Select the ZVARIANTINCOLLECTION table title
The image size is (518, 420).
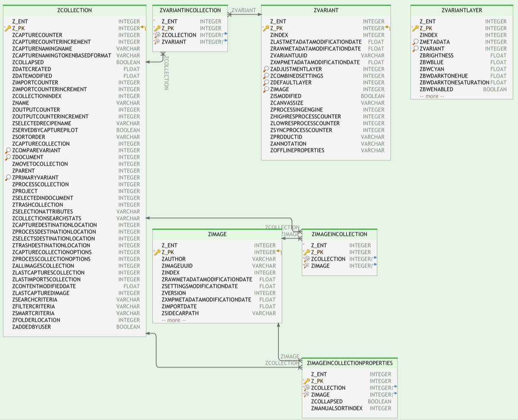(190, 10)
